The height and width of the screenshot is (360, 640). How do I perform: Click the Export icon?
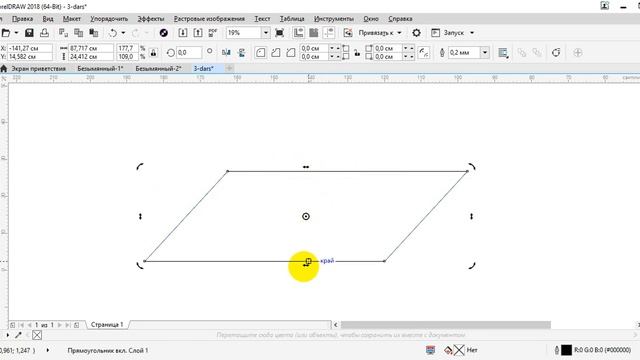198,33
